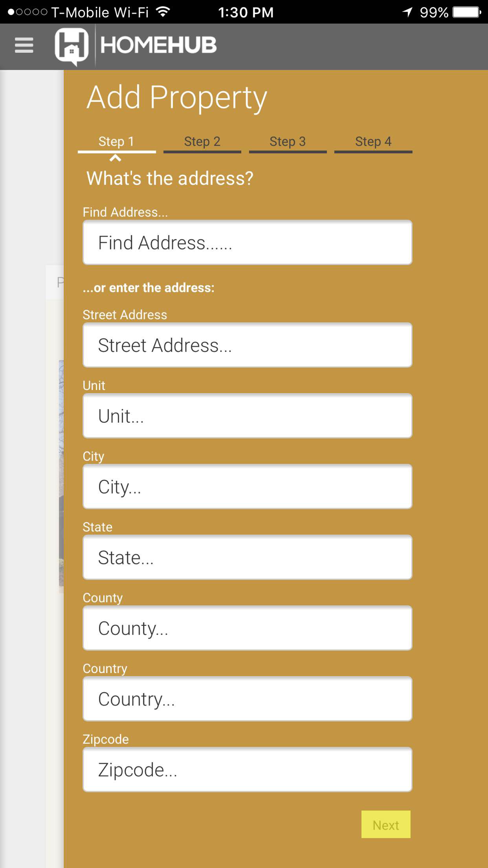Select the Street Address field
Viewport: 488px width, 868px height.
[247, 345]
